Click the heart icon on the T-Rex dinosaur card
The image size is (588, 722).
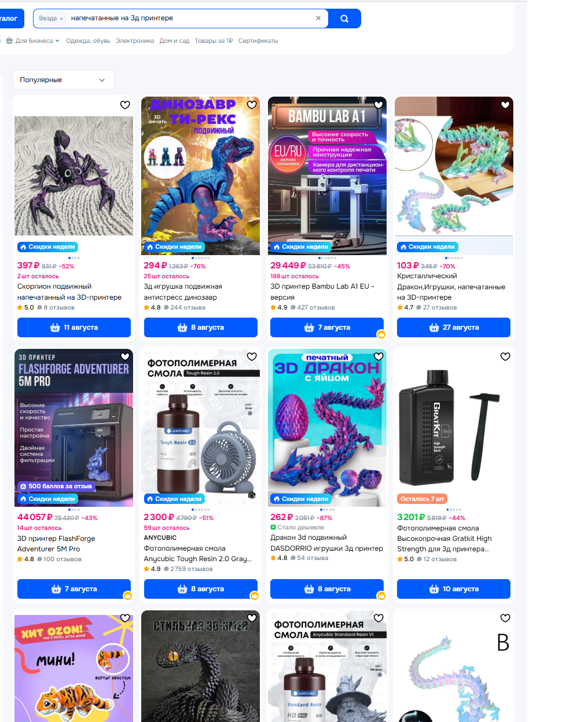click(252, 105)
